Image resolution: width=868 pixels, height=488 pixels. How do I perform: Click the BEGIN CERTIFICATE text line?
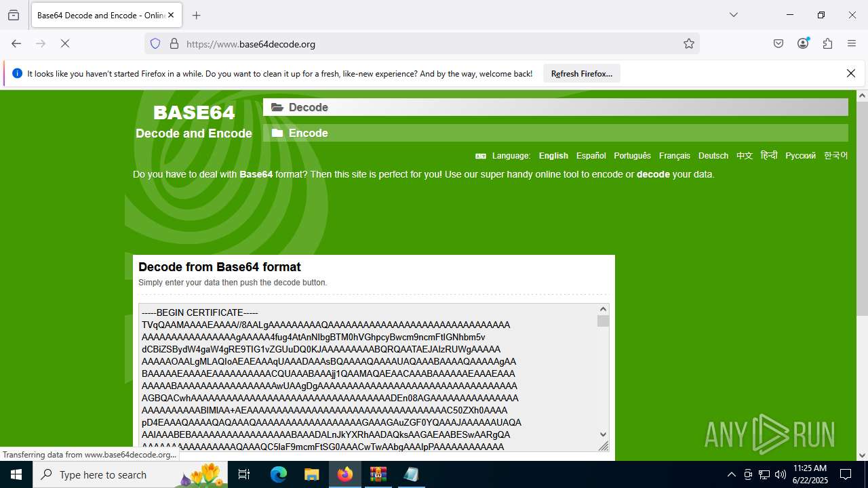coord(200,313)
